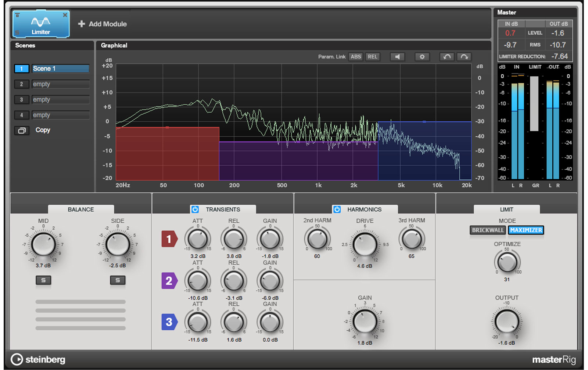The image size is (588, 370).
Task: Enable REL parameter link
Action: coord(372,57)
